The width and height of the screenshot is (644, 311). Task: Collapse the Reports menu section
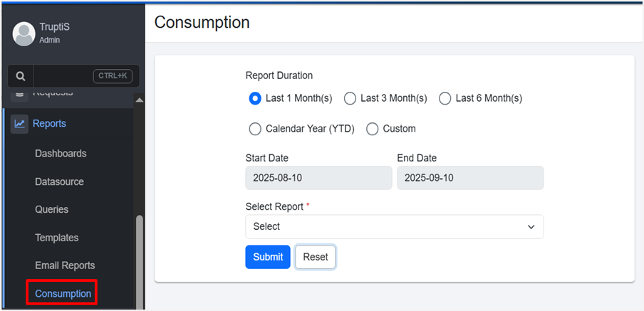49,124
